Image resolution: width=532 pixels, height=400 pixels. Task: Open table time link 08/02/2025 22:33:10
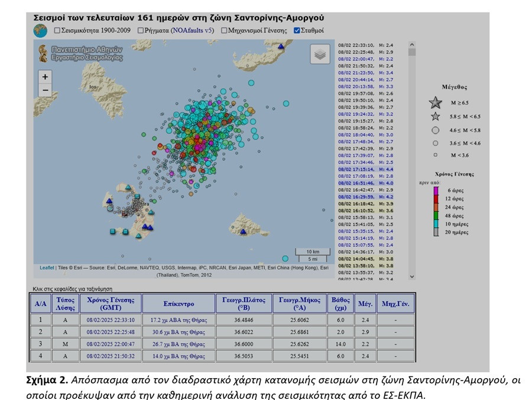click(x=111, y=320)
